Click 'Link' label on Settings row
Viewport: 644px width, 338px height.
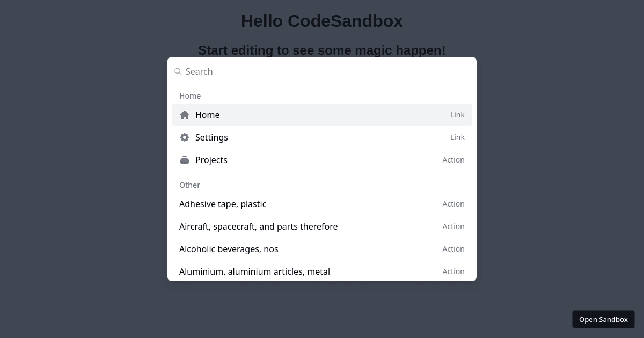(457, 137)
